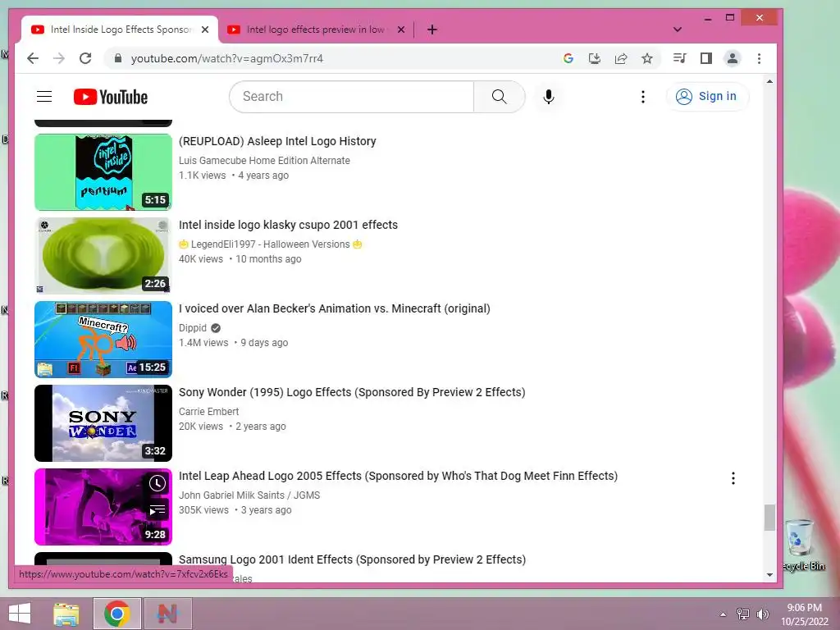Image resolution: width=840 pixels, height=630 pixels.
Task: Click scrollbar up arrow
Action: pyautogui.click(x=769, y=81)
